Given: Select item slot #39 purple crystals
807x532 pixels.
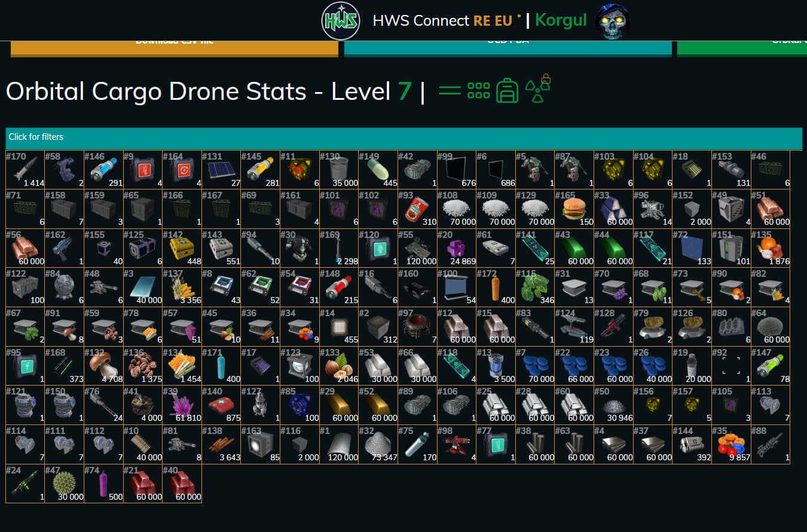Looking at the screenshot, I should tap(182, 405).
